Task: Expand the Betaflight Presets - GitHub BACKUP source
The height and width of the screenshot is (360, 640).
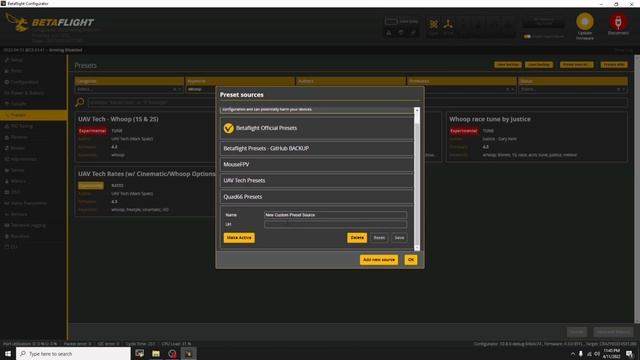Action: pos(317,148)
